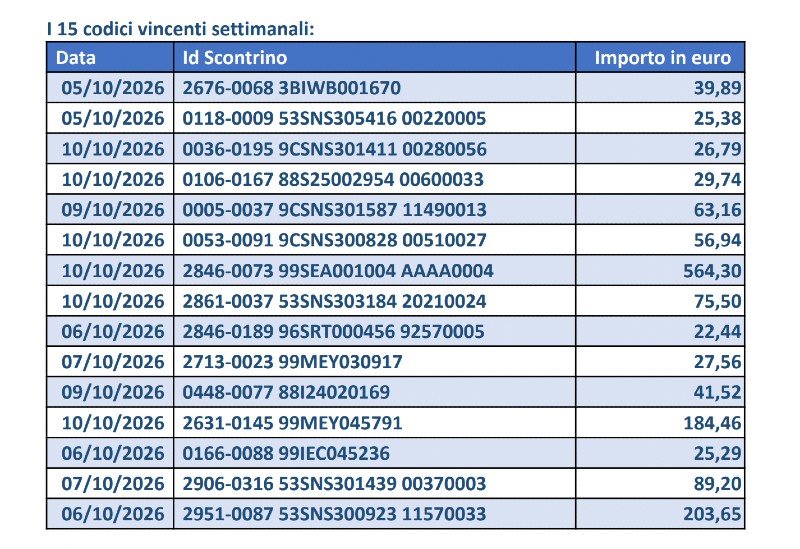Click the Importo in euro header
800x549 pixels.
[660, 57]
